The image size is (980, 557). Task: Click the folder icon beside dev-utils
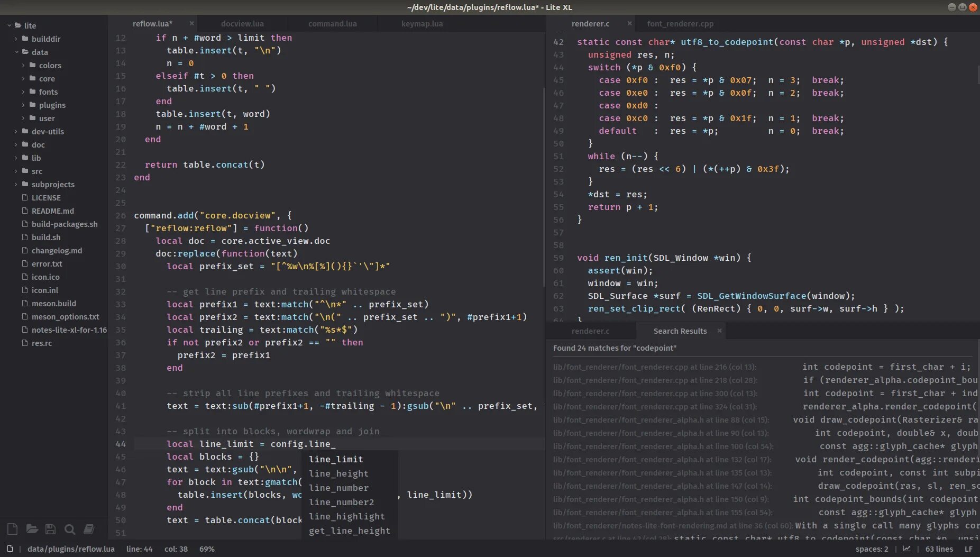[25, 131]
